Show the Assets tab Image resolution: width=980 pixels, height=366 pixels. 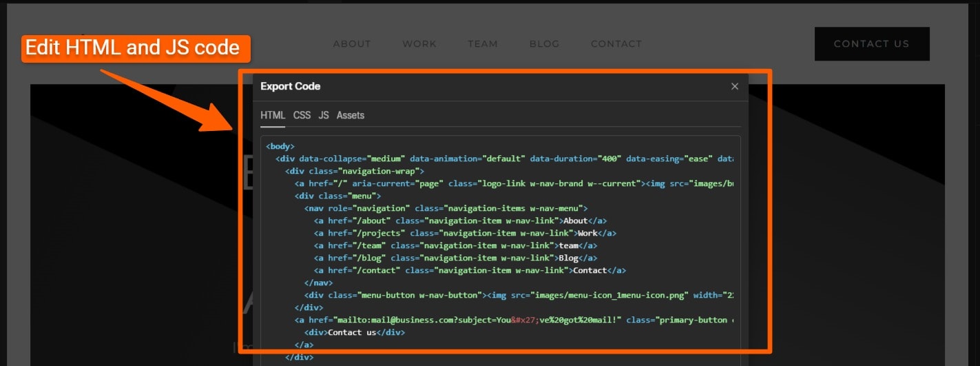[351, 115]
